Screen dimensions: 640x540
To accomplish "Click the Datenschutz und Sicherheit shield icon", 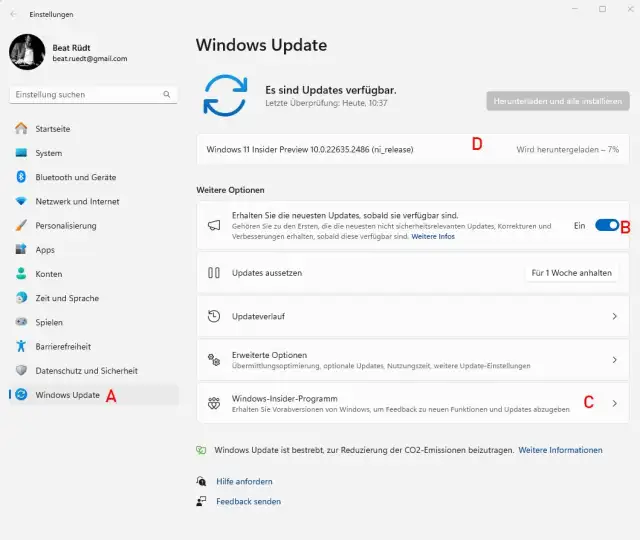I will tap(21, 370).
